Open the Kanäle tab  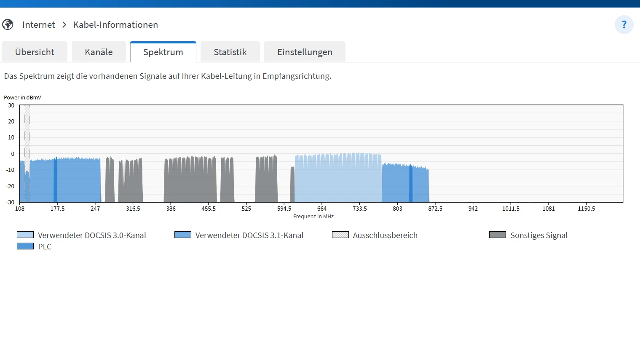[99, 52]
